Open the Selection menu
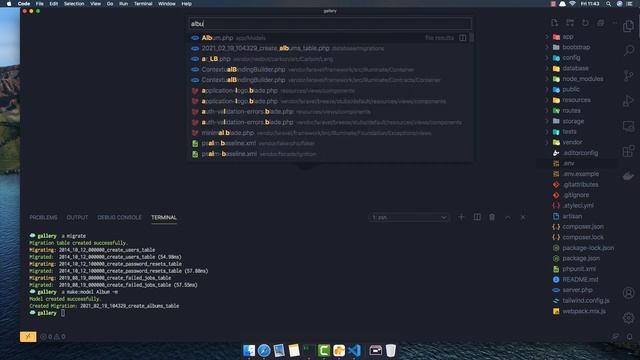The height and width of the screenshot is (360, 640). [74, 4]
